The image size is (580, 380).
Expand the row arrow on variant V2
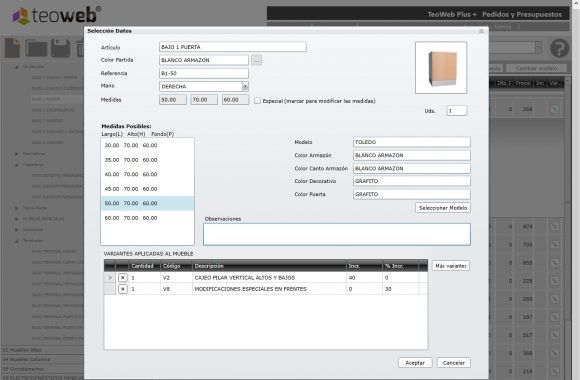click(109, 278)
